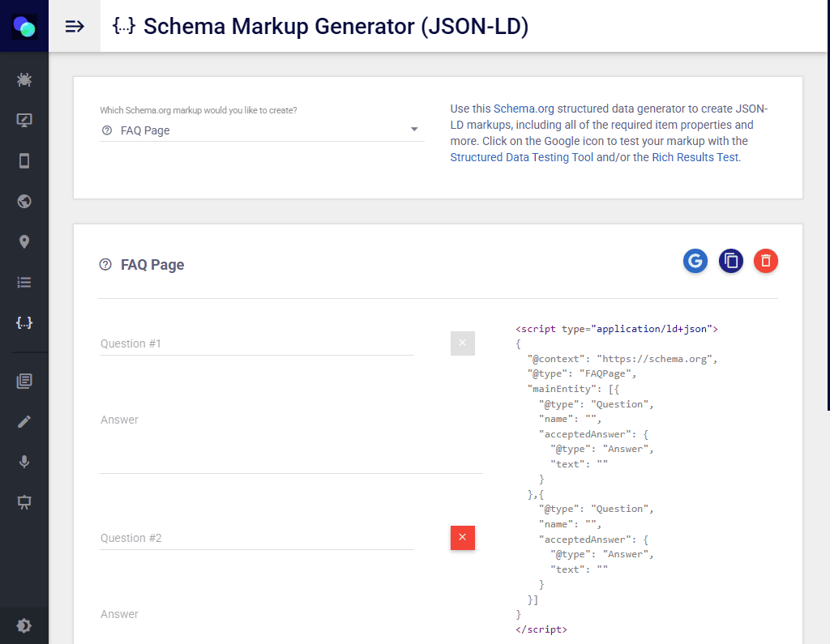Open the mobile phone tool in sidebar
This screenshot has height=644, width=830.
click(x=24, y=161)
